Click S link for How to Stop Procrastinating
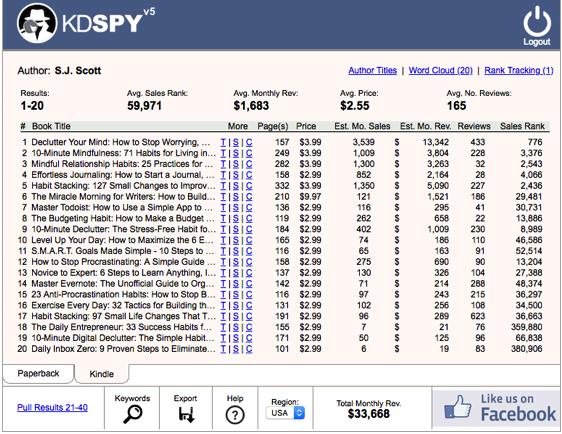Image resolution: width=562 pixels, height=434 pixels. pyautogui.click(x=235, y=262)
